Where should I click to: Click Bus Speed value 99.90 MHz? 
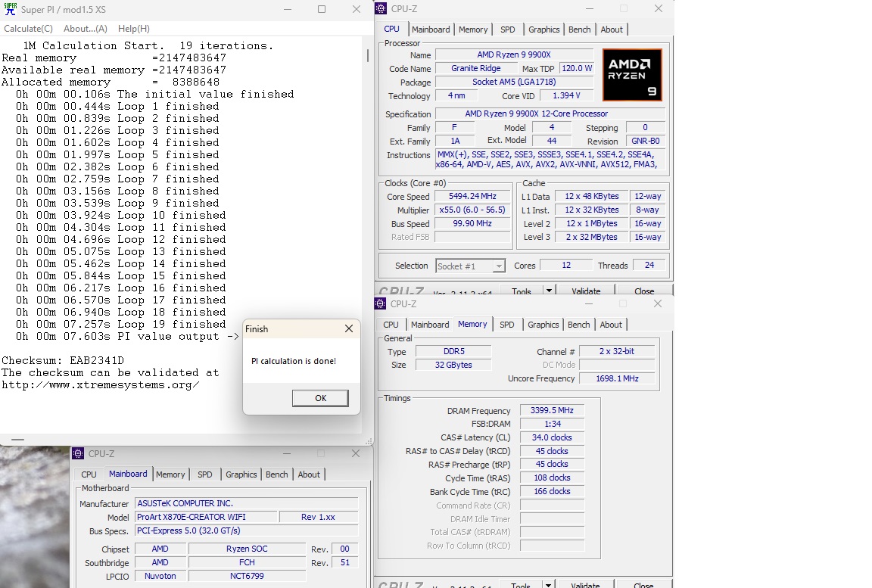(472, 223)
